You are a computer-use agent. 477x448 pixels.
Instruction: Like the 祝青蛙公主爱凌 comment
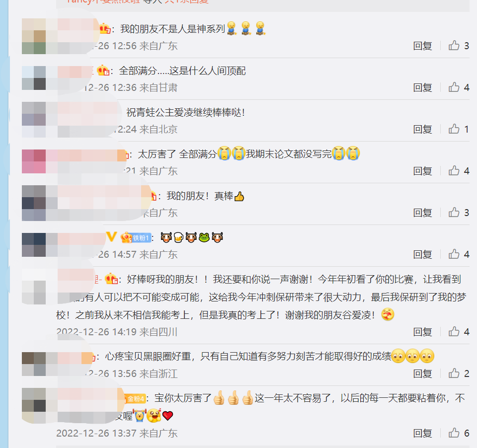(x=454, y=129)
